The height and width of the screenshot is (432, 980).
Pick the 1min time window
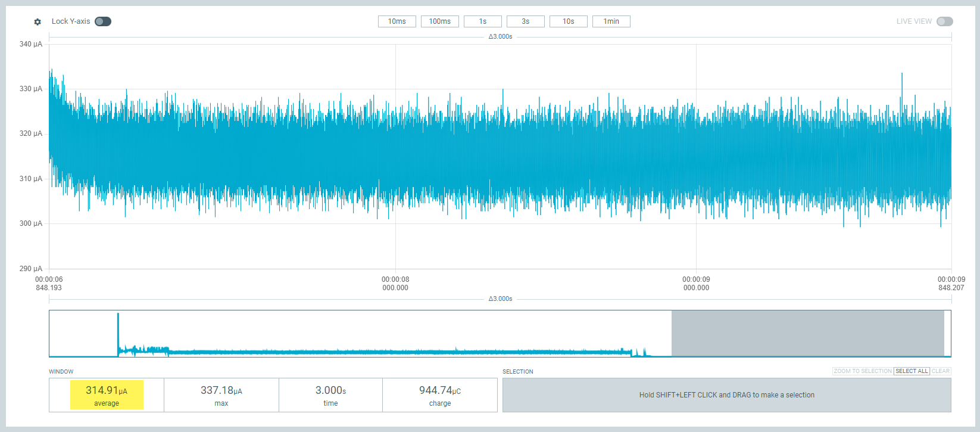[x=611, y=21]
